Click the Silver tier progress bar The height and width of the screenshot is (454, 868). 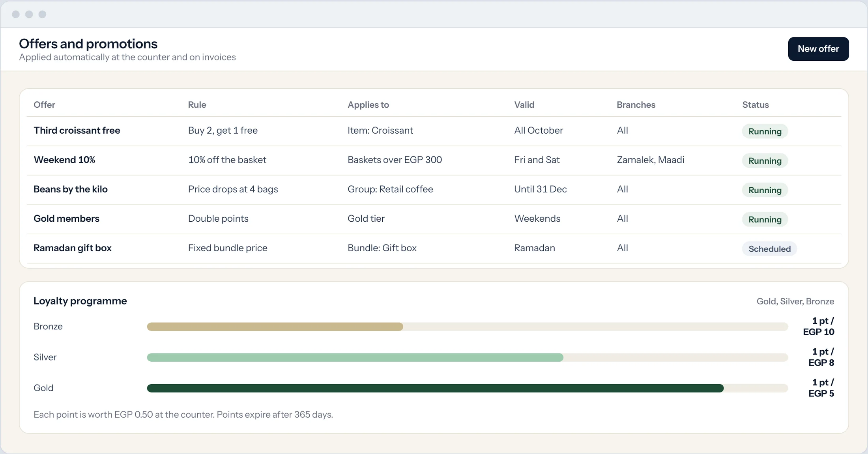467,357
